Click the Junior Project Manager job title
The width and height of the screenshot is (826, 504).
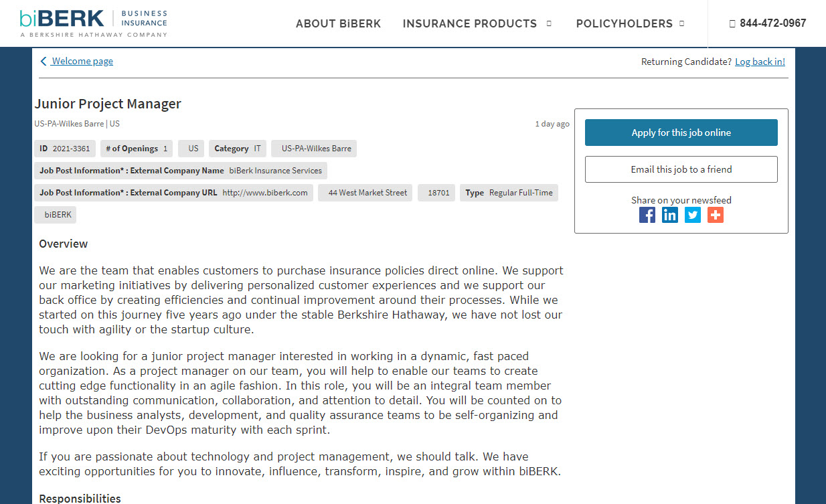click(x=108, y=104)
